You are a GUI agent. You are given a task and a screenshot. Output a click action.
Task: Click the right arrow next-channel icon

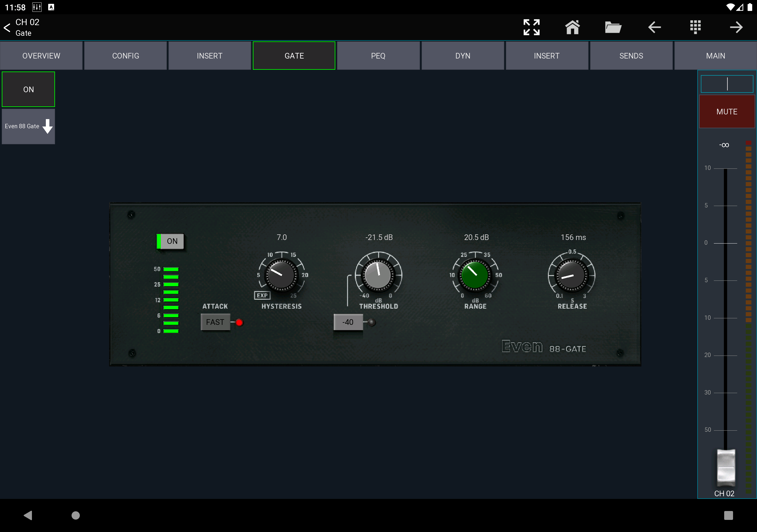point(736,27)
